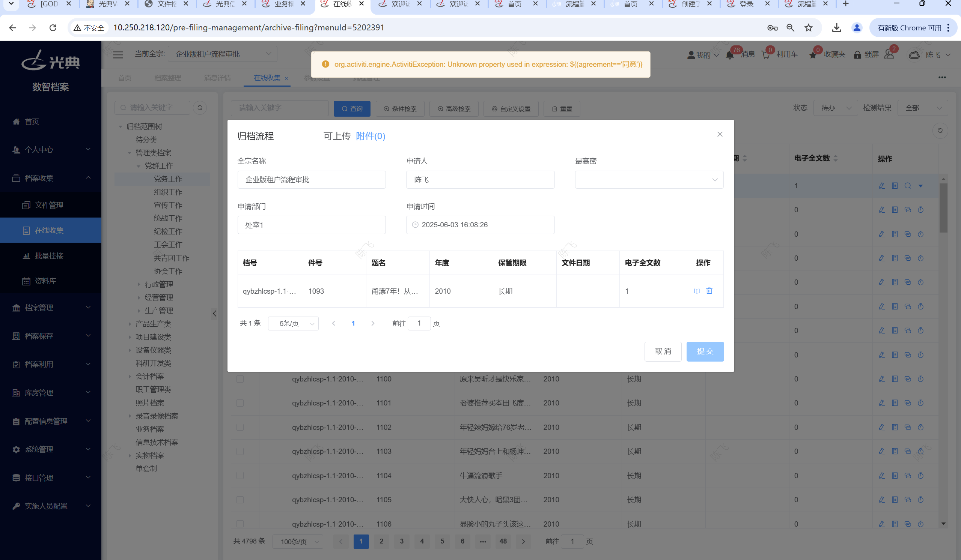Expand 档案管理 sidebar menu
Image resolution: width=961 pixels, height=560 pixels.
tap(50, 308)
